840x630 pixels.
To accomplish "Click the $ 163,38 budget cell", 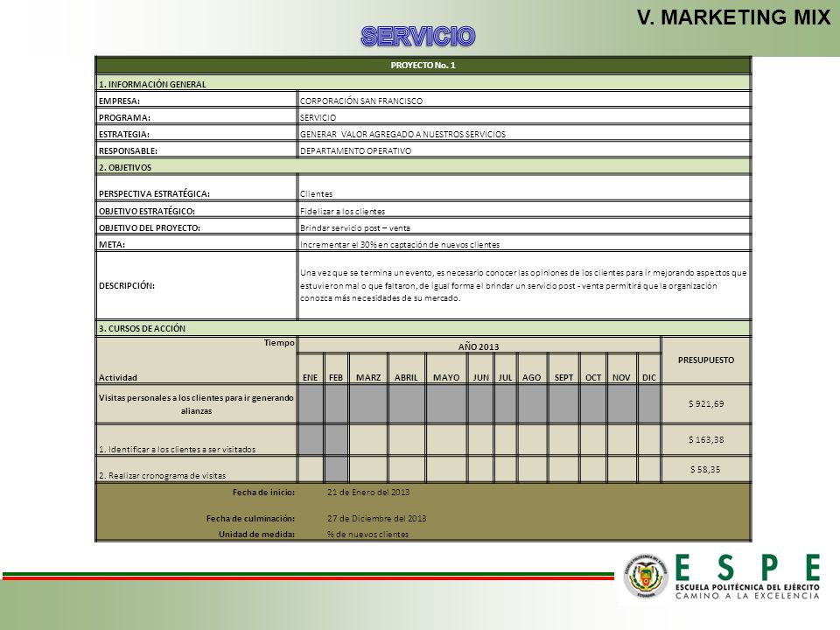I will coord(706,440).
